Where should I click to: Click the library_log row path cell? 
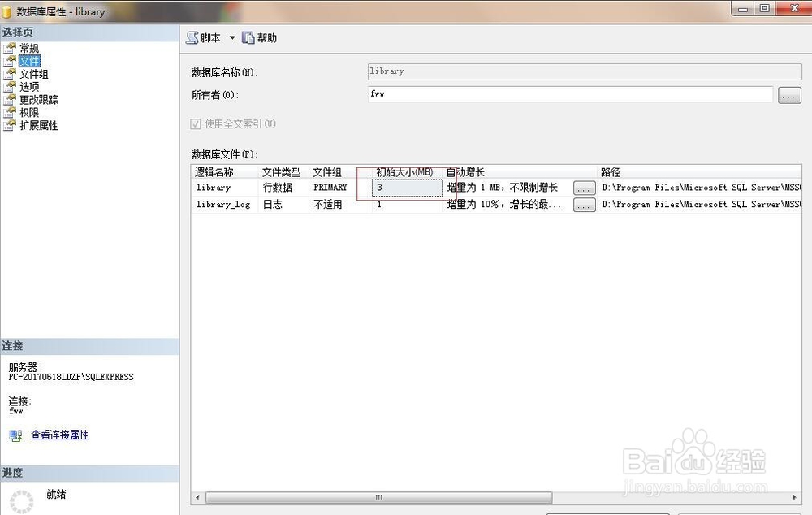(x=700, y=205)
